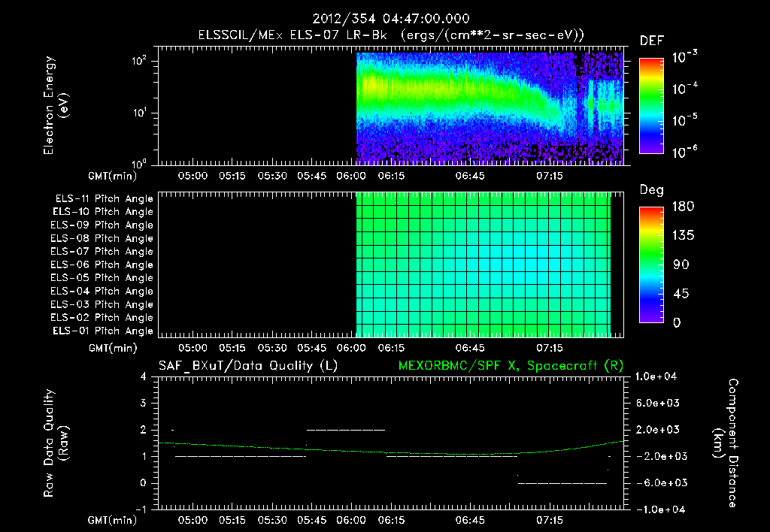Click the 10^2 tick on electron energy axis

coord(139,61)
